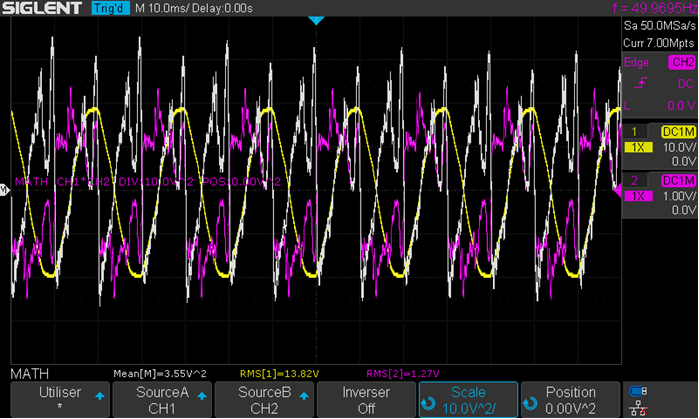Screen dimensions: 699x419
Task: Click the M 10.0ms/ timebase readout
Action: (x=162, y=8)
